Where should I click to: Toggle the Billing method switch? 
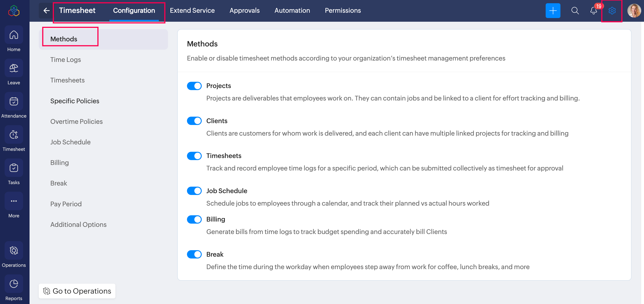pyautogui.click(x=194, y=219)
